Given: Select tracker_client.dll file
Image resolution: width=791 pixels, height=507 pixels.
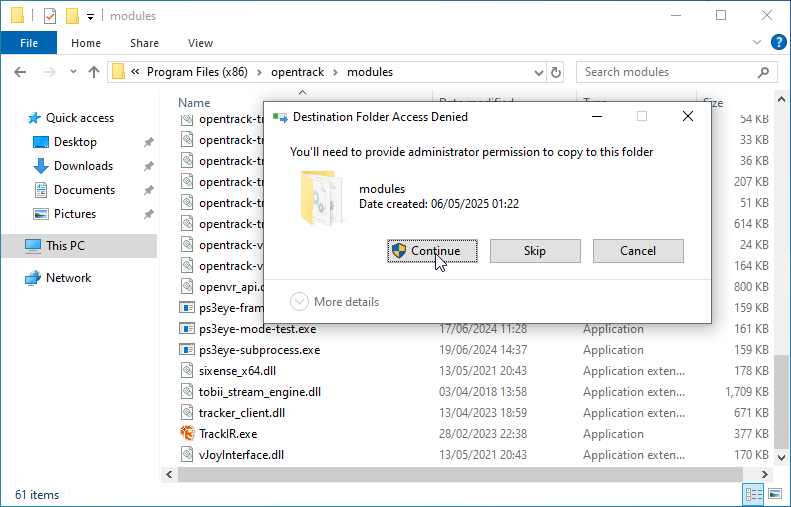Looking at the screenshot, I should [x=242, y=413].
